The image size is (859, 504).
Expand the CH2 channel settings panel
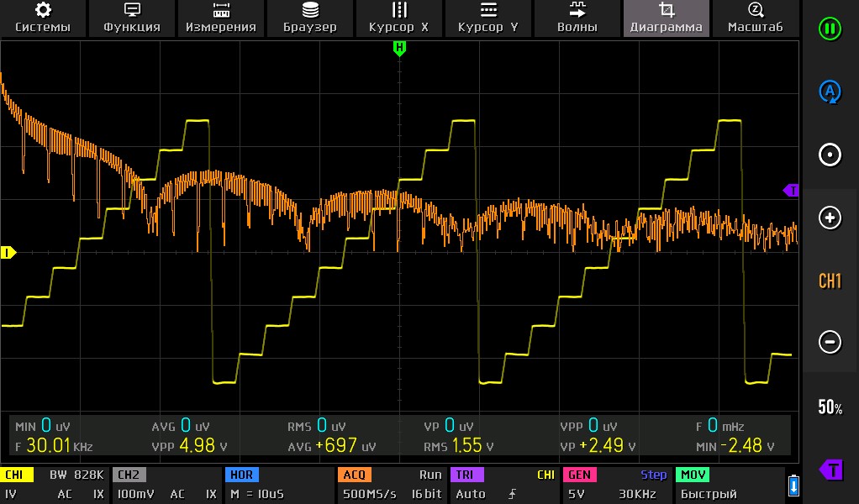pyautogui.click(x=166, y=485)
